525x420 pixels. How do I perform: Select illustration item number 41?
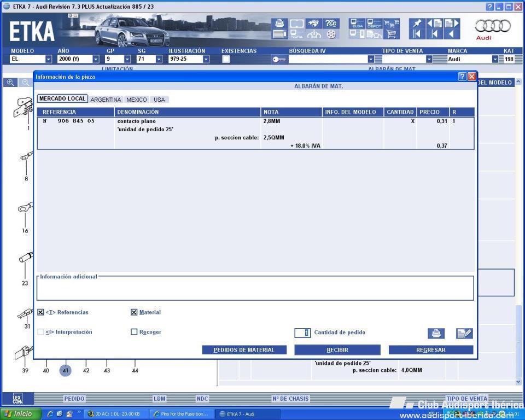(x=66, y=370)
